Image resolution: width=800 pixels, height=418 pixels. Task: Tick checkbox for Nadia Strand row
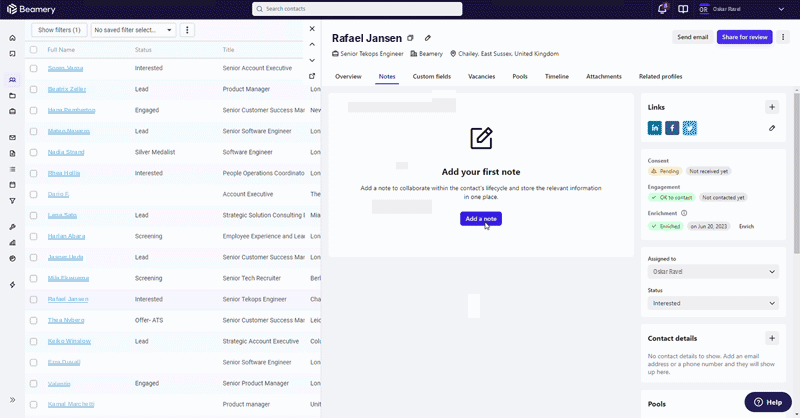click(34, 153)
